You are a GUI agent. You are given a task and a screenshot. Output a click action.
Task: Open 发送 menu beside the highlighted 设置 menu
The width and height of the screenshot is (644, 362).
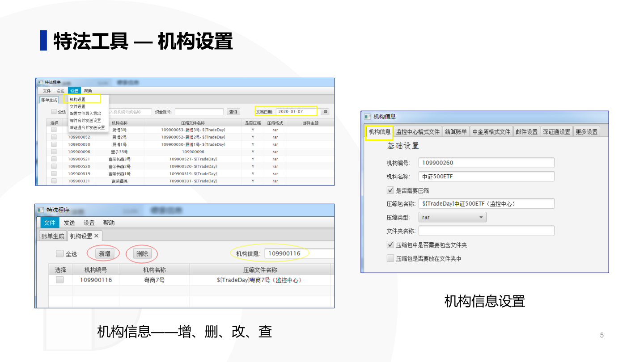[60, 91]
